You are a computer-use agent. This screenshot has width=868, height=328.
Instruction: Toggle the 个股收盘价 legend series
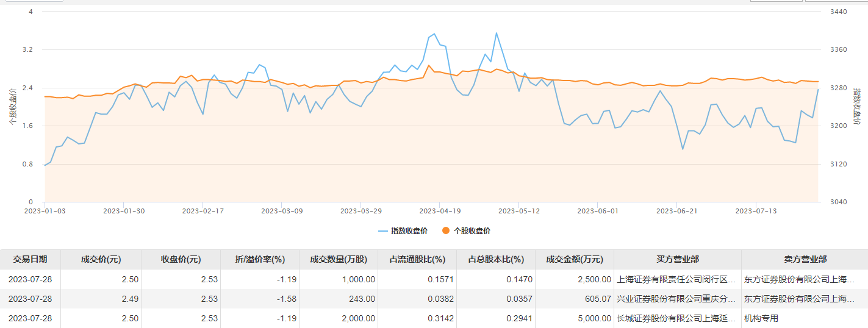point(466,231)
